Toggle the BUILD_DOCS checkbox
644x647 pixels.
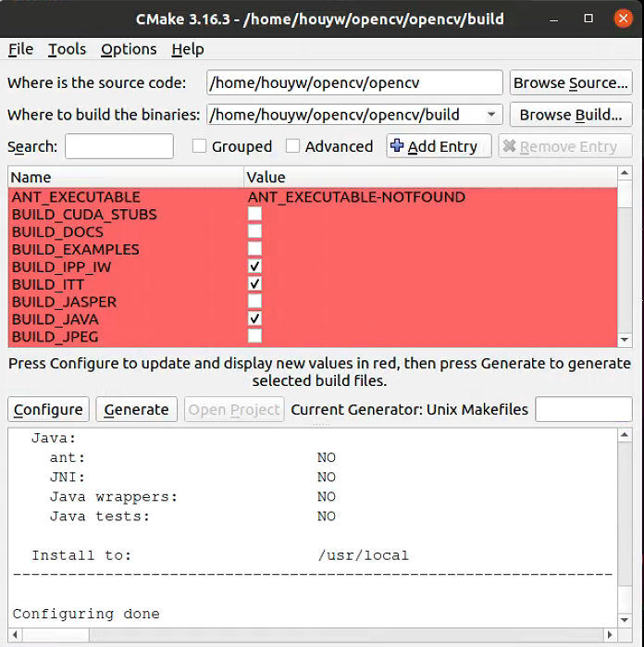[x=254, y=231]
